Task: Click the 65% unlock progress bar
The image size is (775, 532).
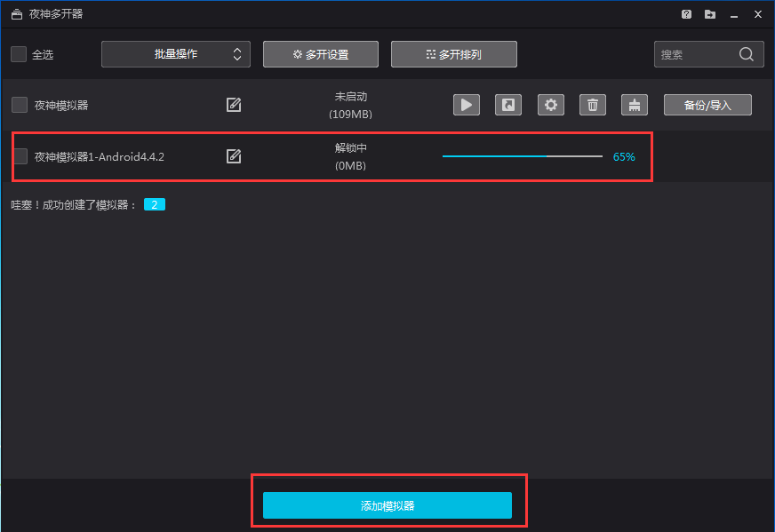Action: [x=522, y=156]
